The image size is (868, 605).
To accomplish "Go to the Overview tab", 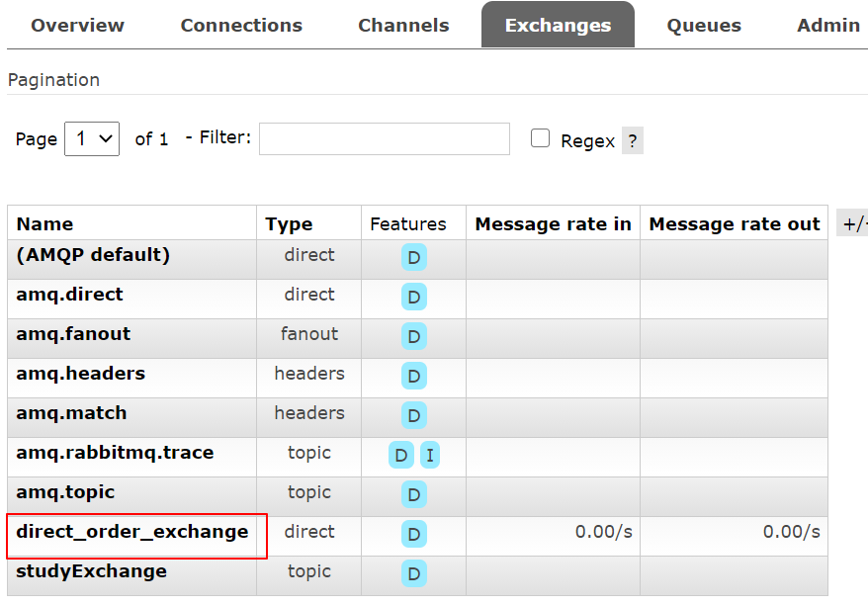I will (76, 26).
